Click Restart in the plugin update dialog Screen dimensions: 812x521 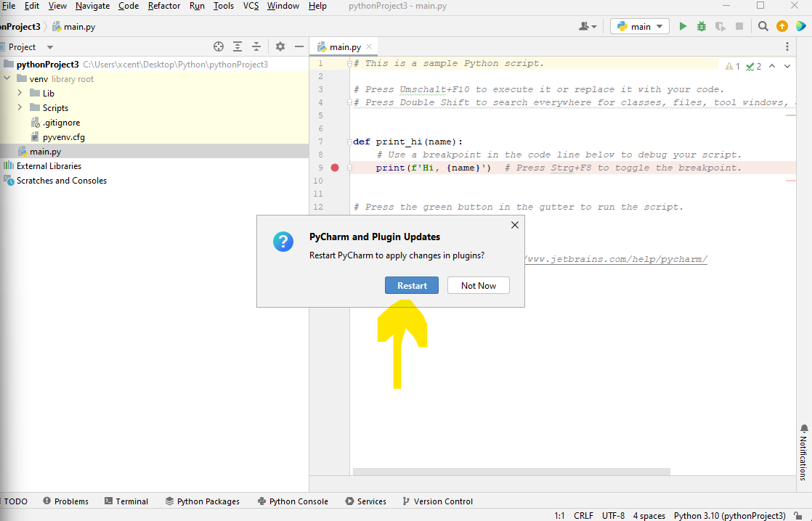[412, 285]
